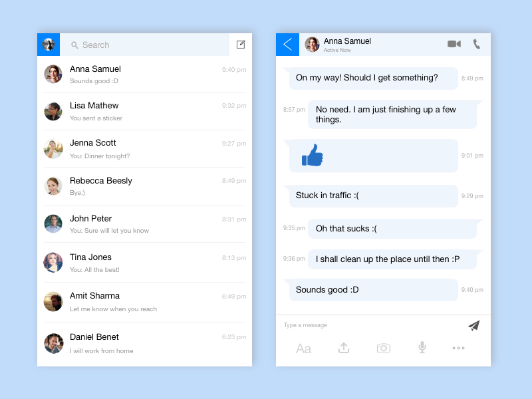Viewport: 532px width, 399px height.
Task: Start a voice call using phone icon
Action: [477, 44]
